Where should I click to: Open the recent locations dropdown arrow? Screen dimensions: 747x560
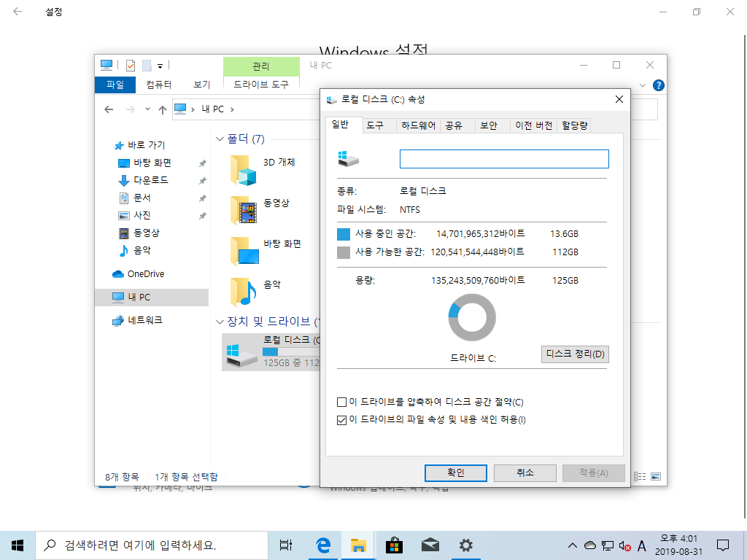(x=147, y=109)
